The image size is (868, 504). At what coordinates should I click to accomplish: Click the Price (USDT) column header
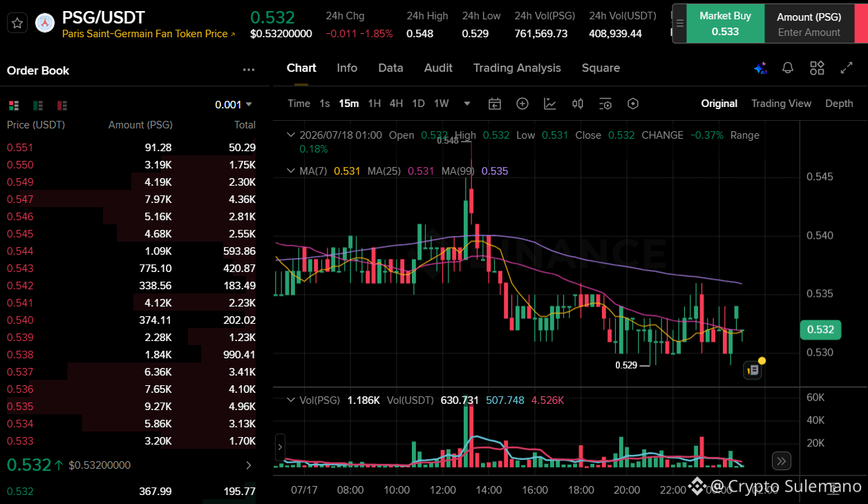click(x=36, y=125)
